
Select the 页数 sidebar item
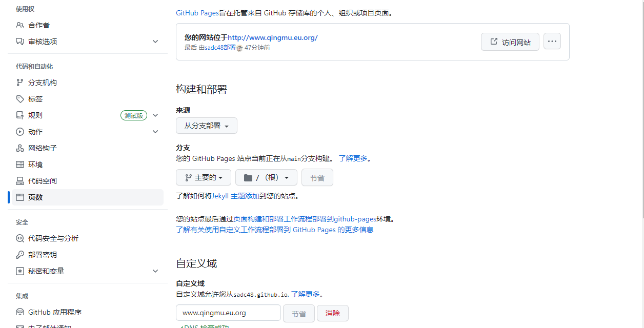pos(87,197)
